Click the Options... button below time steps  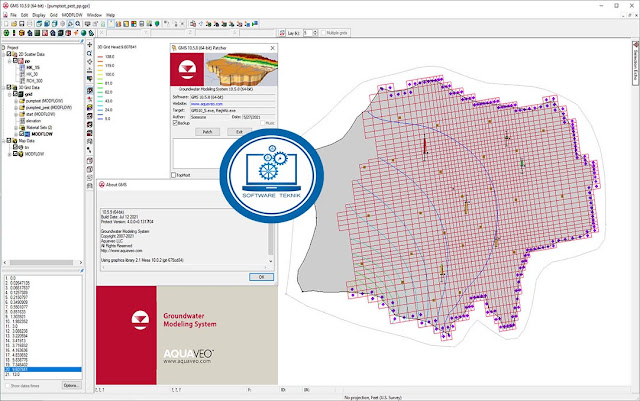point(71,385)
